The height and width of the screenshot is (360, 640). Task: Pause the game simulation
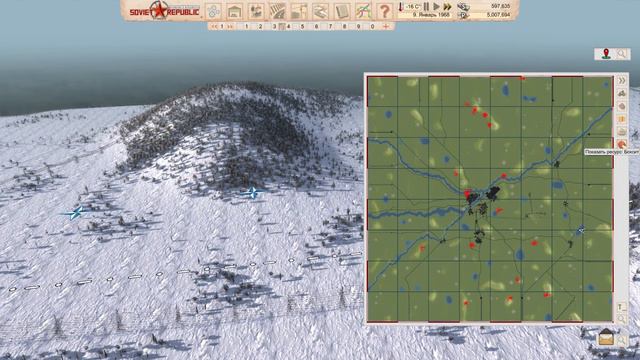[x=426, y=6]
